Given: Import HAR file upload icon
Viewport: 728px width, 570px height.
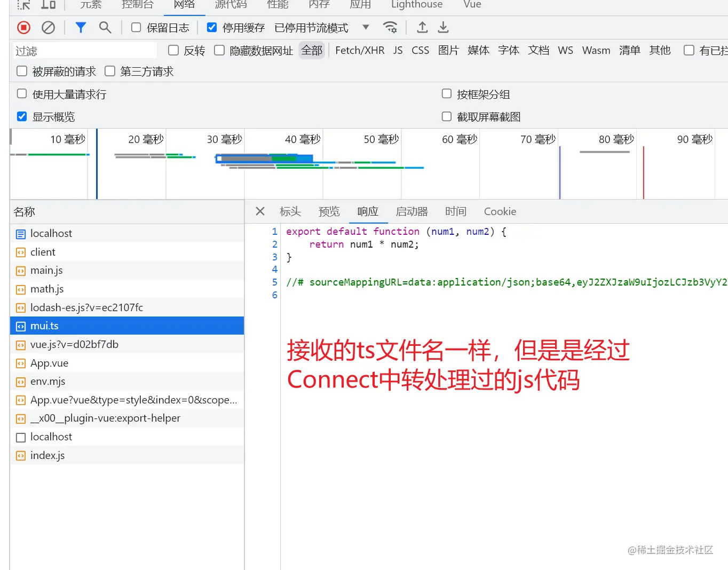Looking at the screenshot, I should (422, 27).
